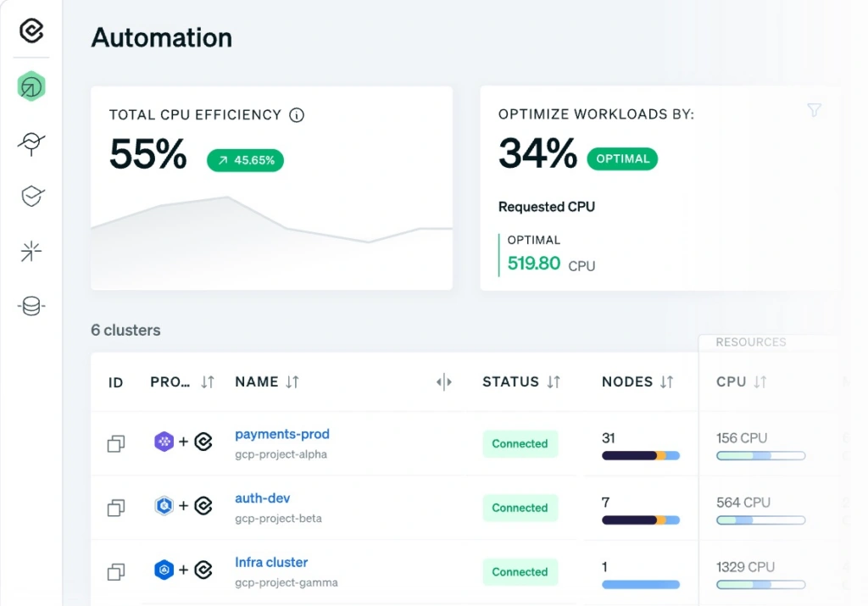Open the filter icon in Optimize Workloads card
The height and width of the screenshot is (606, 868).
point(814,110)
